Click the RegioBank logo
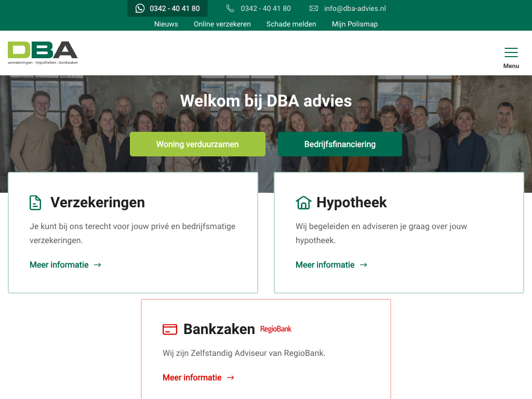 (x=276, y=329)
